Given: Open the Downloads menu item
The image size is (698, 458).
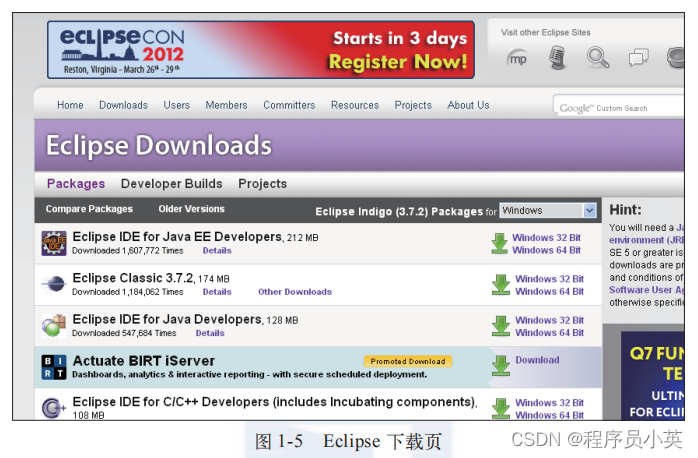Looking at the screenshot, I should pyautogui.click(x=123, y=105).
